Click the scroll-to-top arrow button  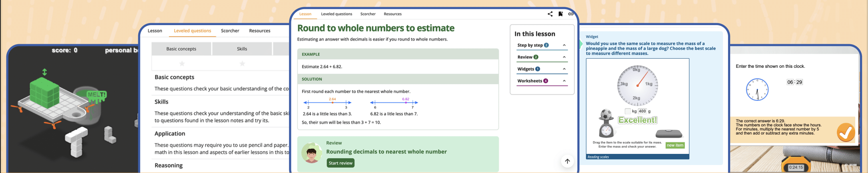click(x=567, y=161)
